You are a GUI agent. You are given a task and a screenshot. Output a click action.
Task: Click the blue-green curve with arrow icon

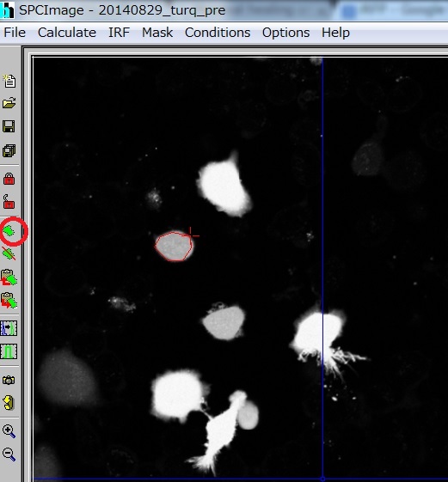coord(9,328)
